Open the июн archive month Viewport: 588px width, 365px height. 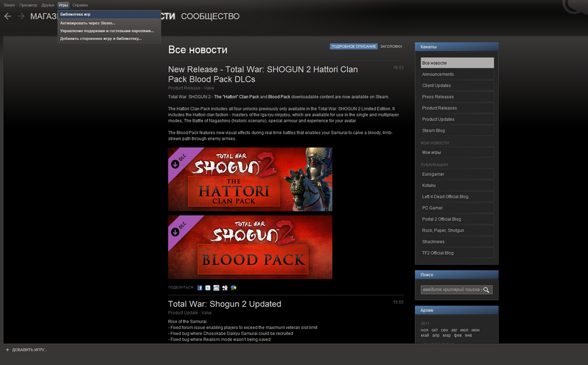[x=476, y=330]
